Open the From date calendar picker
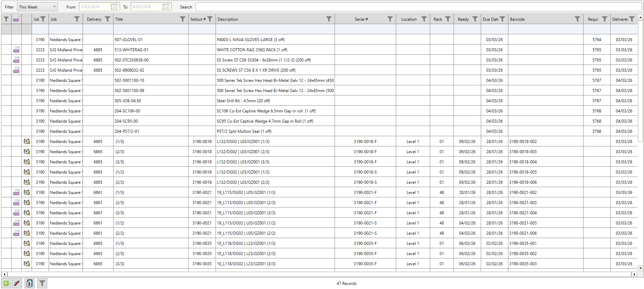644x289 pixels. pos(115,7)
